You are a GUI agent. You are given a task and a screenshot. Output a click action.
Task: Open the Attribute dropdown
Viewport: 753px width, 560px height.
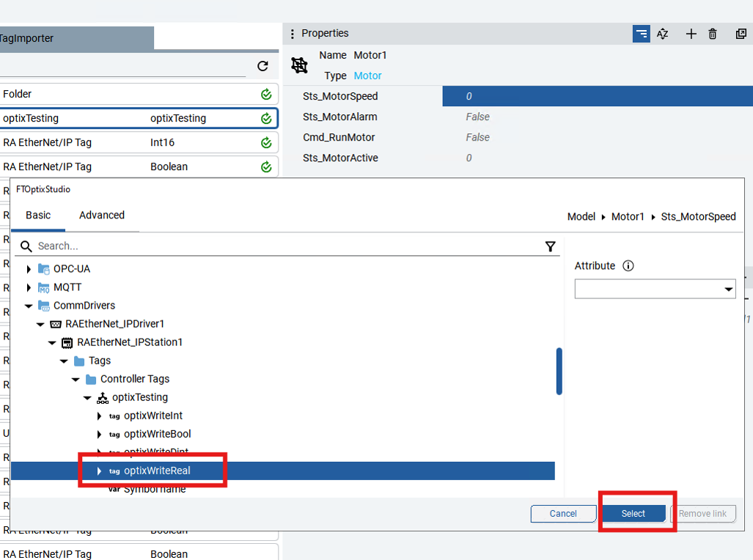(x=655, y=289)
